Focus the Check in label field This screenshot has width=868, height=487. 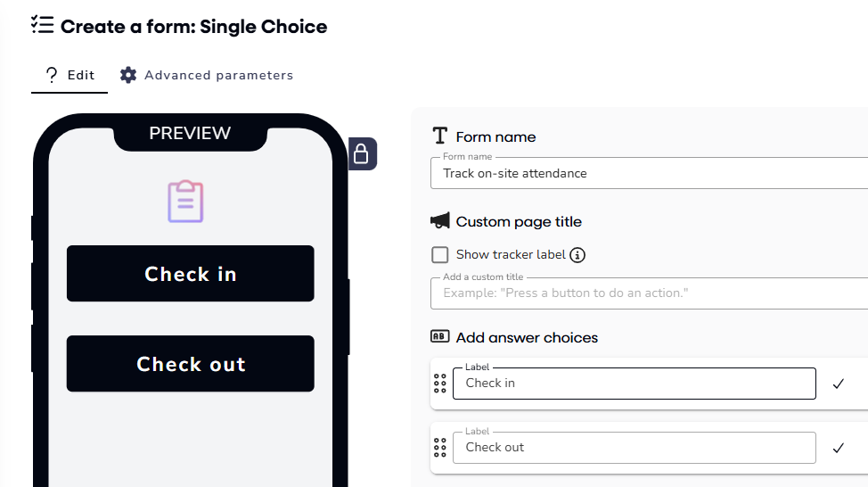click(x=635, y=384)
